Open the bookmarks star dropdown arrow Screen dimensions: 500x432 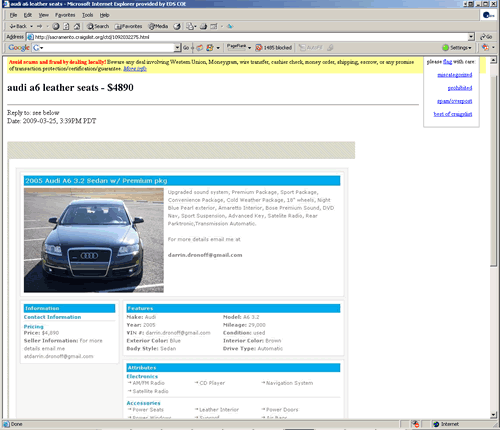point(218,48)
